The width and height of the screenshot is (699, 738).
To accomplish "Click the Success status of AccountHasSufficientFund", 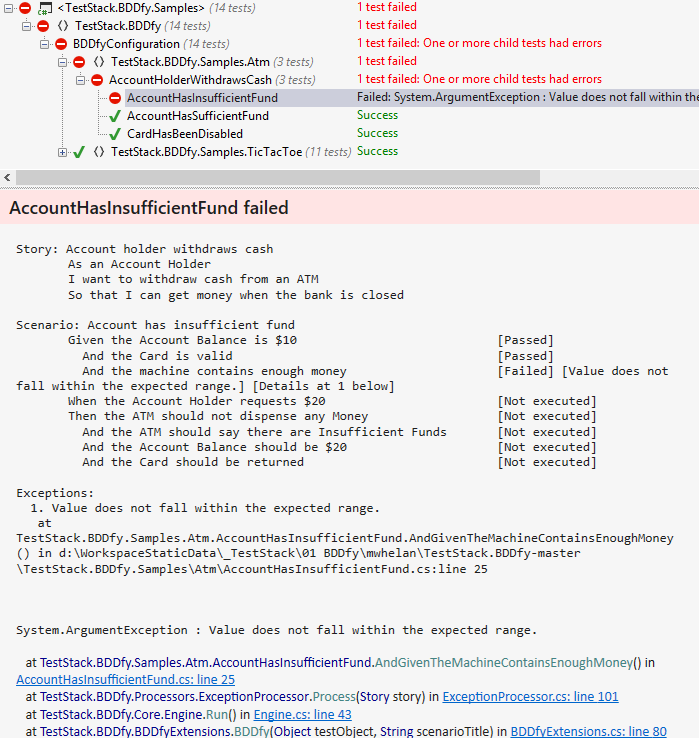I will tap(378, 115).
